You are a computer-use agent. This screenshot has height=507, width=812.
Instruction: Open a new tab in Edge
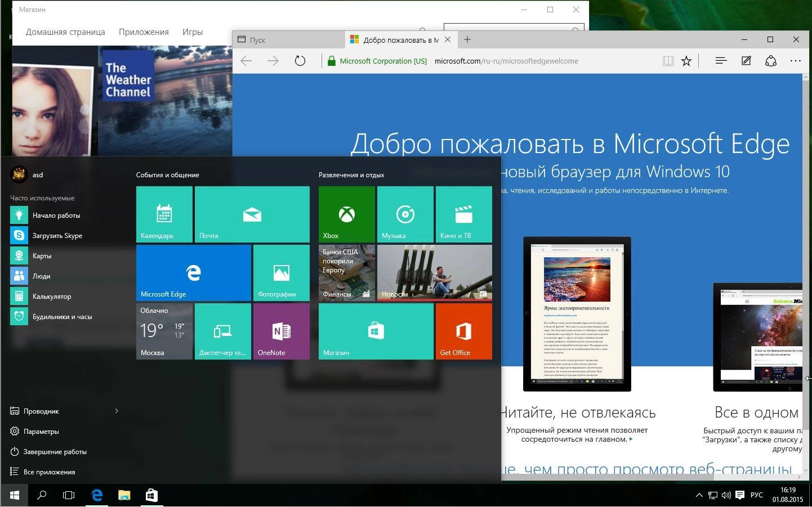pos(467,39)
